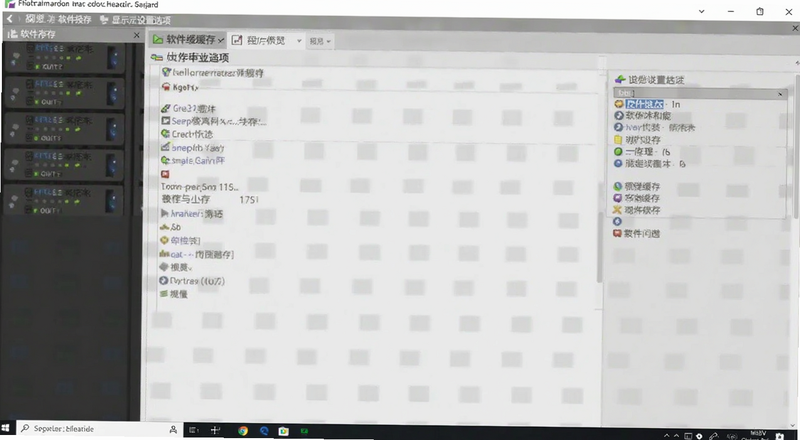Select the third rack unit in left panel
Viewport: 800px width, 440px height.
click(64, 130)
